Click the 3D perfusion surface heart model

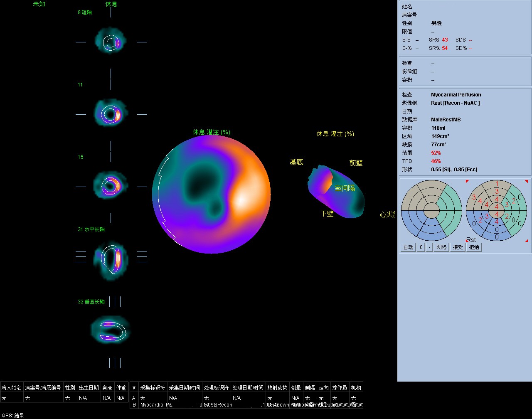click(336, 192)
